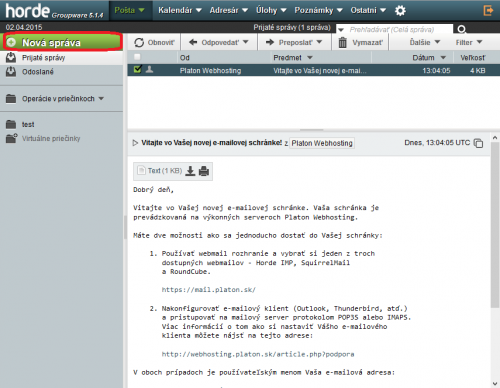Open the Kalendár menu
500x388 pixels.
click(x=180, y=10)
